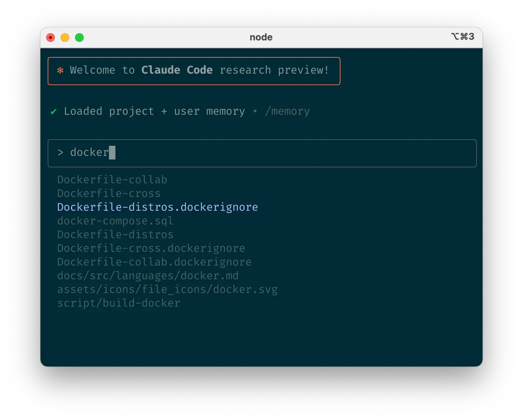Screen dimensions: 523x420
Task: Select the script/build-docker result
Action: click(118, 303)
